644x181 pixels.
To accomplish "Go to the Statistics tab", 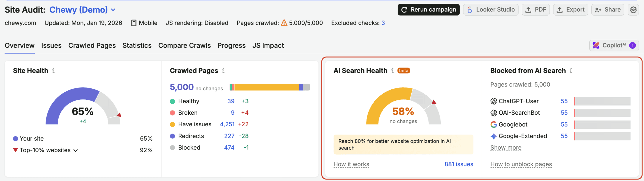I will click(137, 45).
